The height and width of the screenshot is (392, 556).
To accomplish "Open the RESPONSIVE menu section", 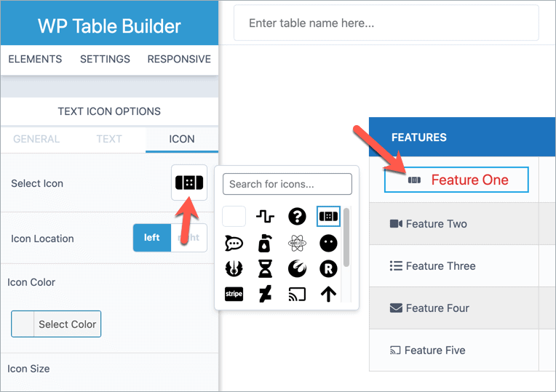I will [179, 59].
